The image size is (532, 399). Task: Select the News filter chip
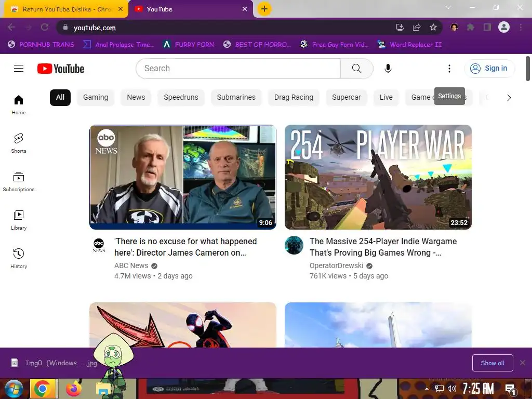[136, 97]
